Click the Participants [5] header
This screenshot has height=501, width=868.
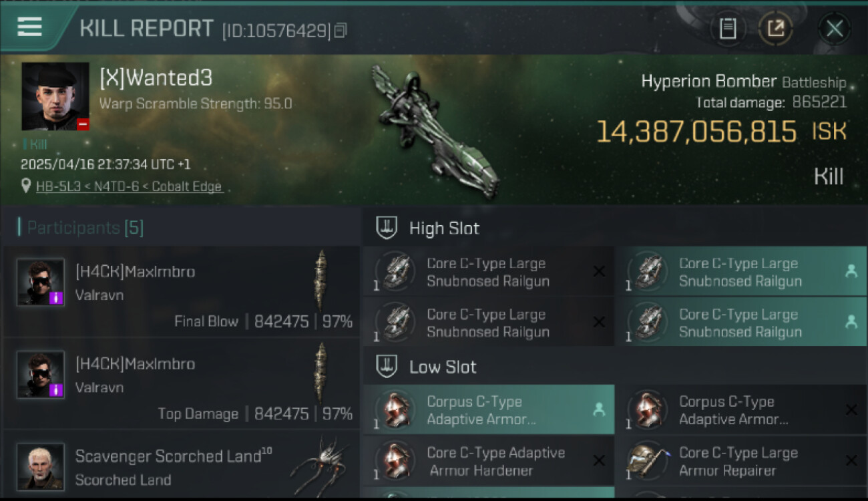85,228
